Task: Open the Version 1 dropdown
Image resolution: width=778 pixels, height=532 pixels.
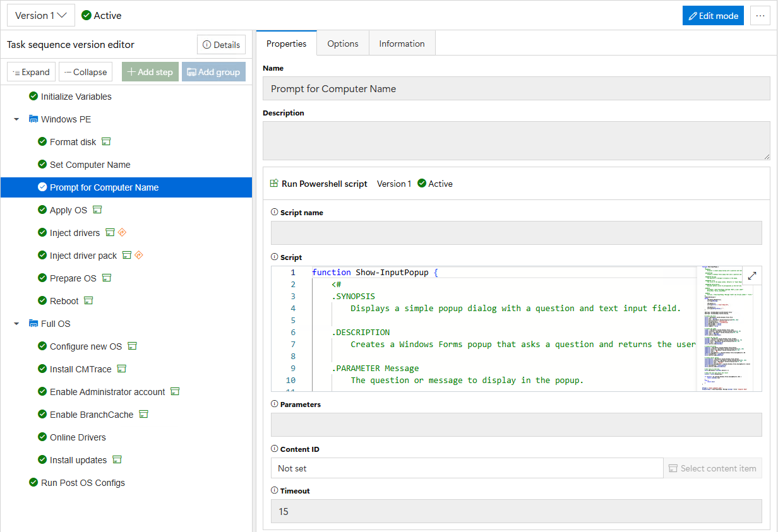Action: (x=41, y=16)
